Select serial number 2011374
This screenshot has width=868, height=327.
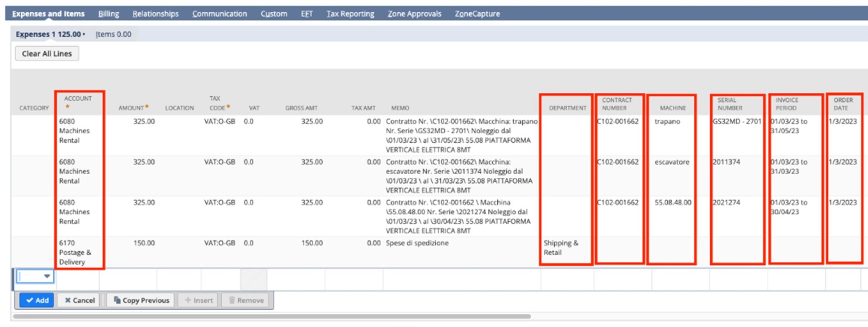(x=726, y=162)
